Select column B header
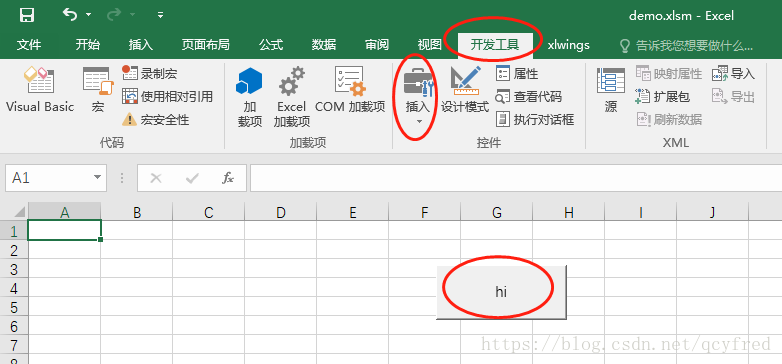This screenshot has height=364, width=782. coord(137,212)
